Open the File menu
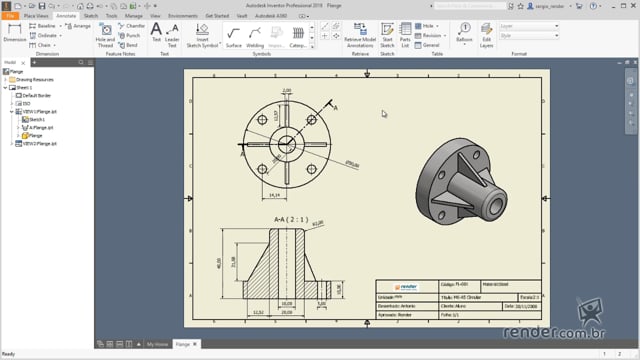The width and height of the screenshot is (640, 360). point(10,16)
